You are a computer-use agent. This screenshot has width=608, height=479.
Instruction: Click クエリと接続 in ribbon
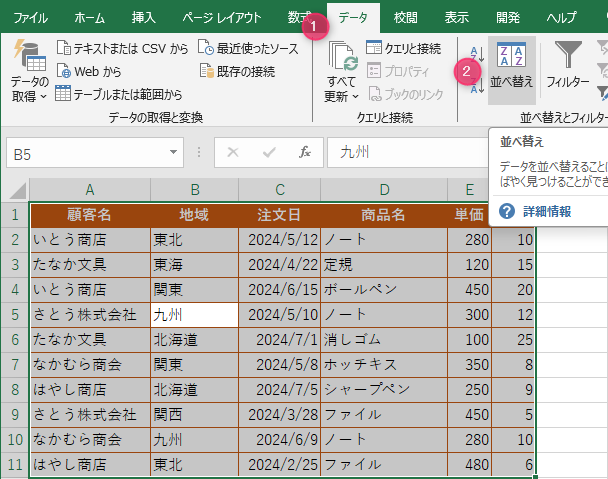coord(402,47)
